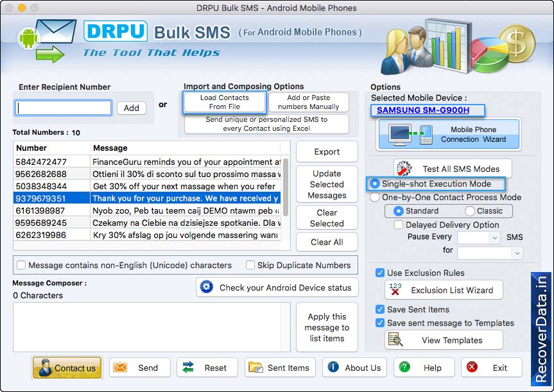Click the Help question mark icon
The height and width of the screenshot is (392, 554).
(404, 367)
